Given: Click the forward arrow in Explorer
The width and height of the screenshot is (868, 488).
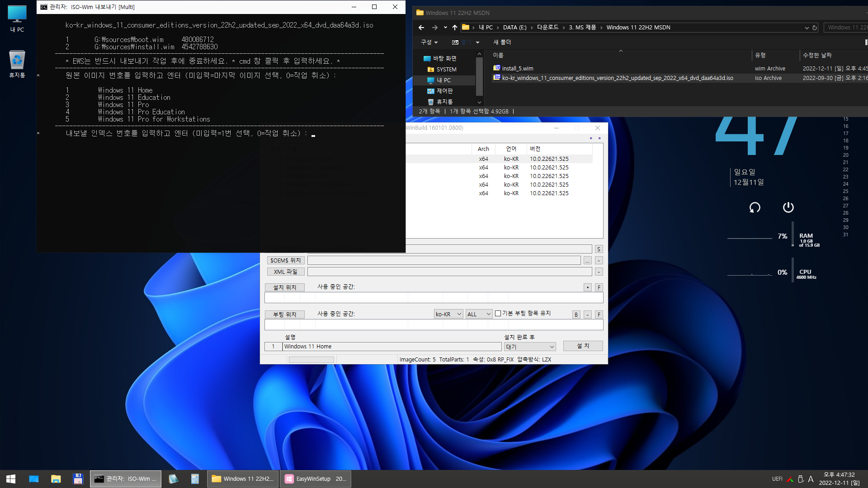Looking at the screenshot, I should pyautogui.click(x=435, y=28).
